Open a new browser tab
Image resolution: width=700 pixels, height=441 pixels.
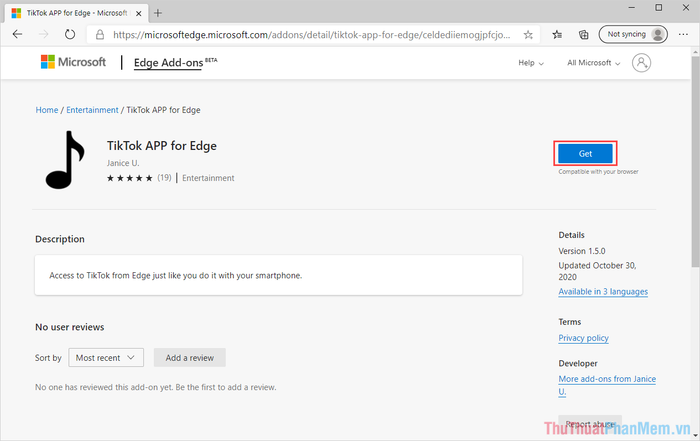pyautogui.click(x=158, y=13)
